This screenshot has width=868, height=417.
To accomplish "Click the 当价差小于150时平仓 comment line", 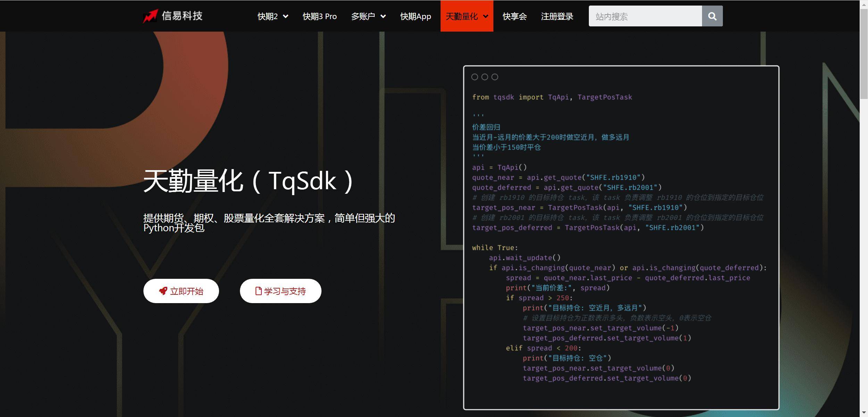I will [506, 147].
